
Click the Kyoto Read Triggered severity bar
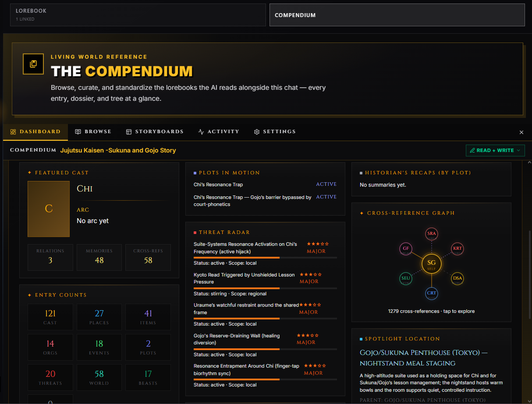point(265,288)
